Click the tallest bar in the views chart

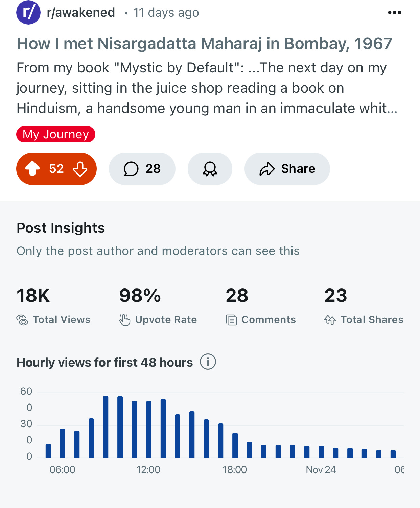click(106, 427)
